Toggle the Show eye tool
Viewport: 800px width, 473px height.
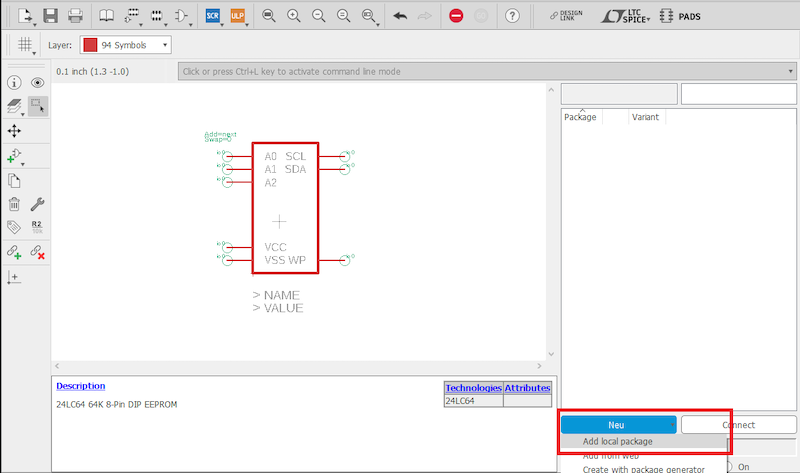[x=37, y=83]
